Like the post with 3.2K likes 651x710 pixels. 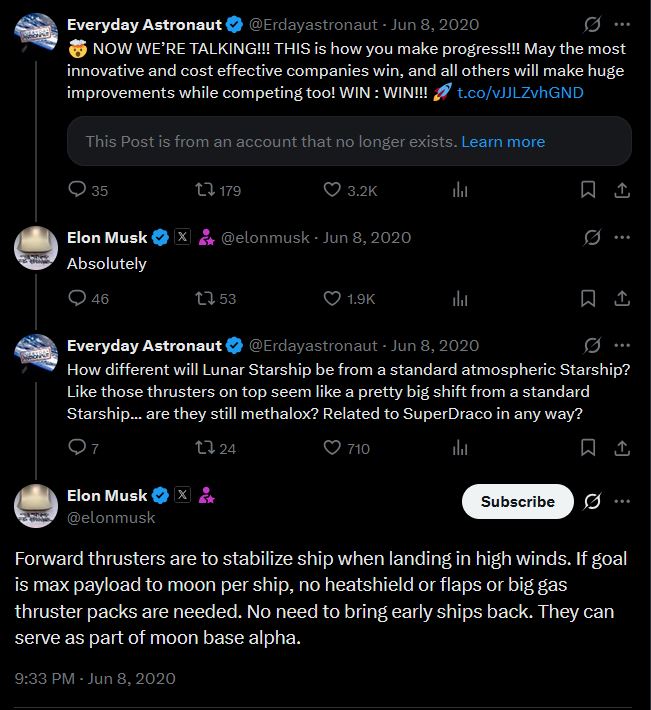tap(334, 190)
